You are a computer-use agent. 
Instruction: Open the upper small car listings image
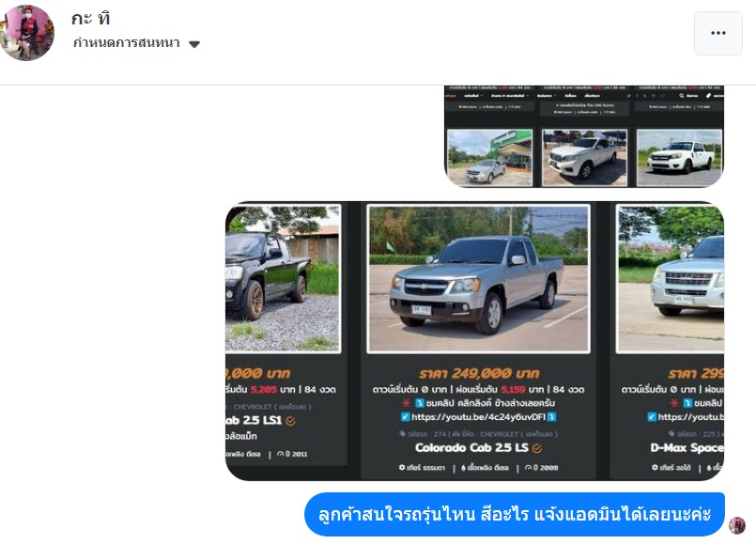(x=584, y=136)
